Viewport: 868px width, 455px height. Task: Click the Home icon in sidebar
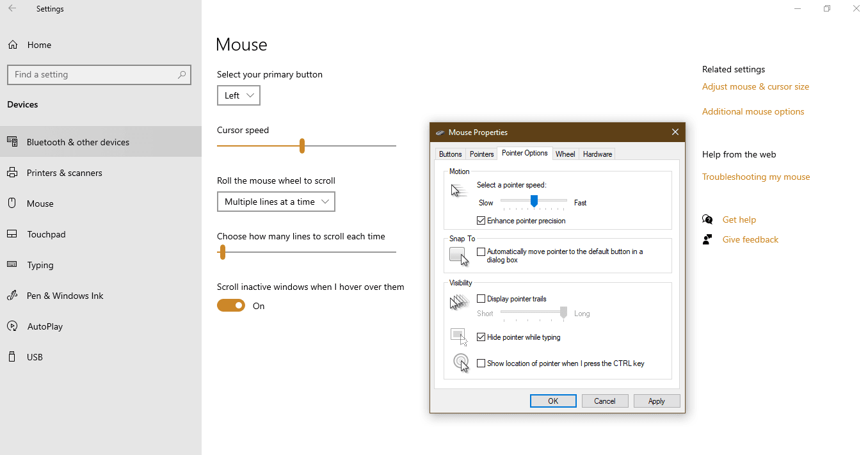[13, 45]
